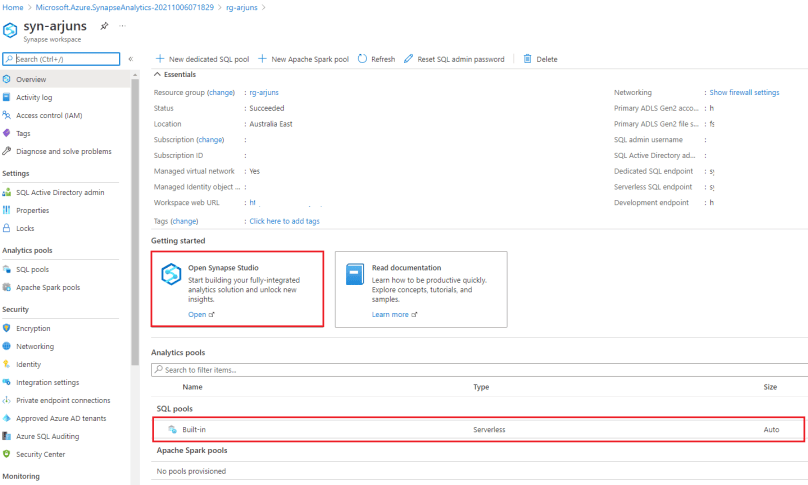The height and width of the screenshot is (485, 808).
Task: Delete the workspace
Action: [x=541, y=59]
